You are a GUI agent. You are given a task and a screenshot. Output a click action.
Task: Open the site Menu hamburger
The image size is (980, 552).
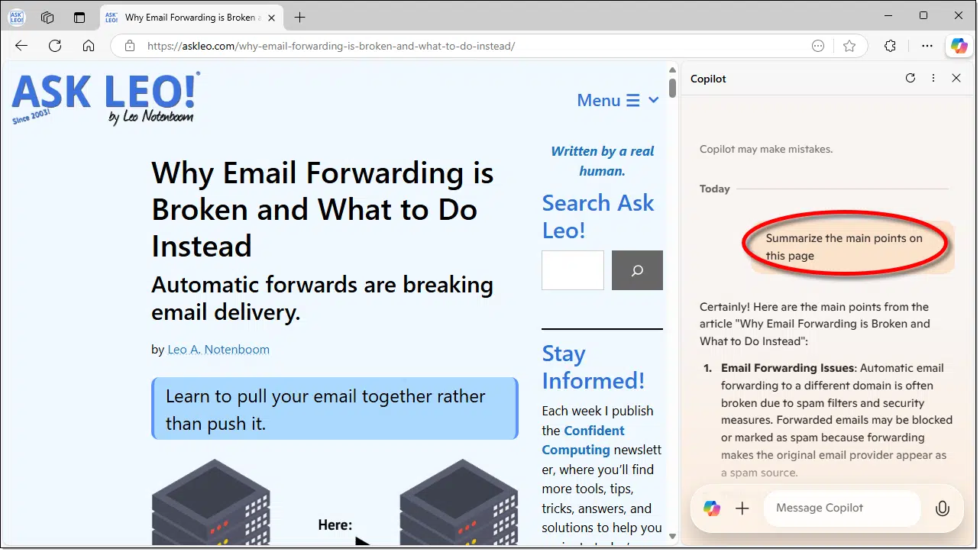(609, 100)
